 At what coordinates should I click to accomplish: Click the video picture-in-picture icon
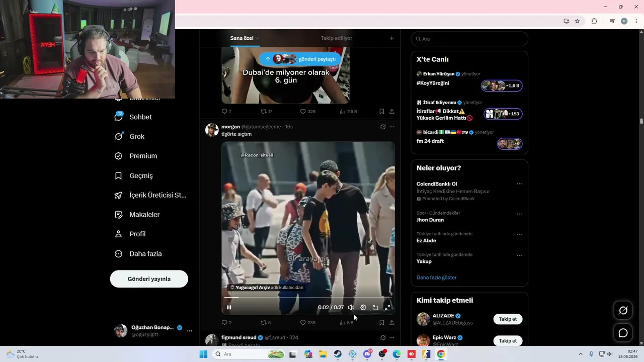(x=375, y=307)
